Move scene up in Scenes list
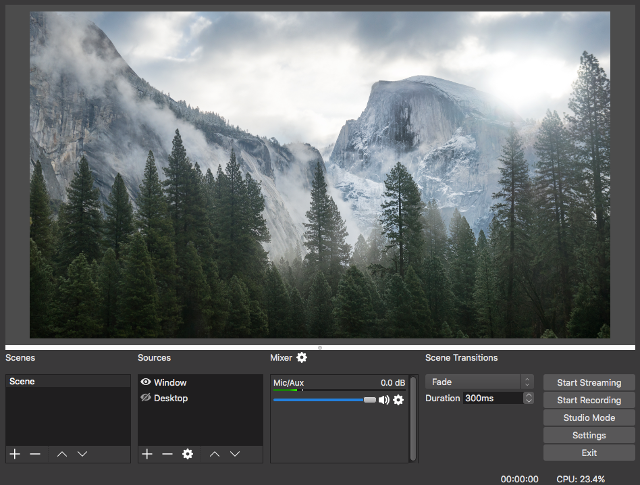 click(62, 454)
